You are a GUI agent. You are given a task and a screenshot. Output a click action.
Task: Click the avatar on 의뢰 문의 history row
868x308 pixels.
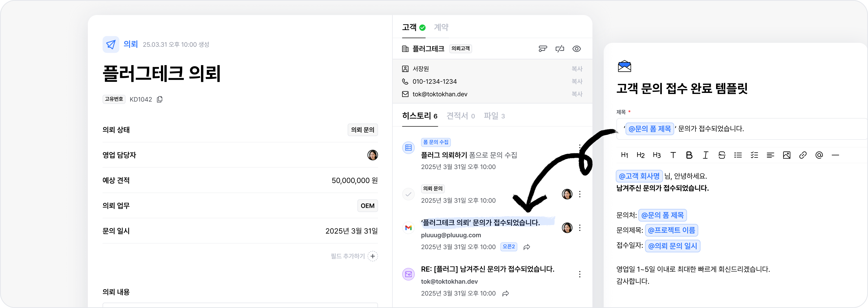point(567,194)
